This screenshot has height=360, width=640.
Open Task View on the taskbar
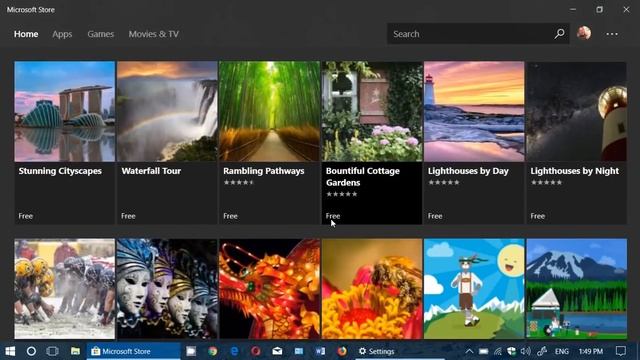[x=53, y=351]
